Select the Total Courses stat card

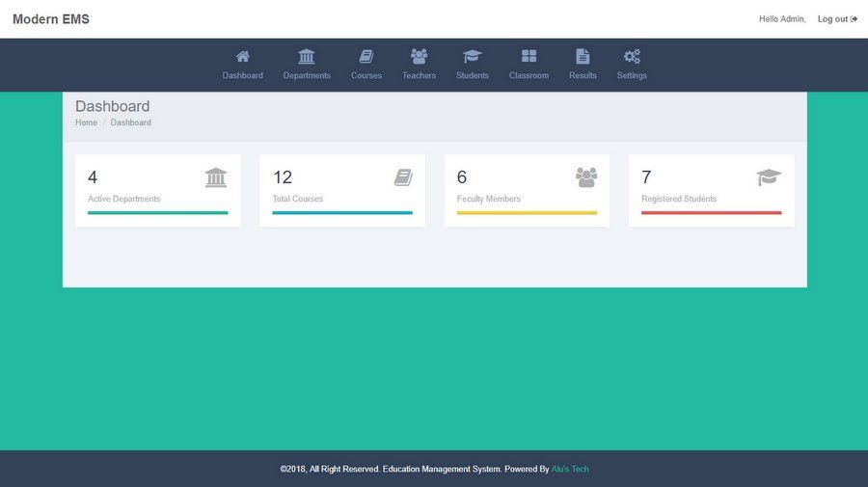[x=341, y=190]
